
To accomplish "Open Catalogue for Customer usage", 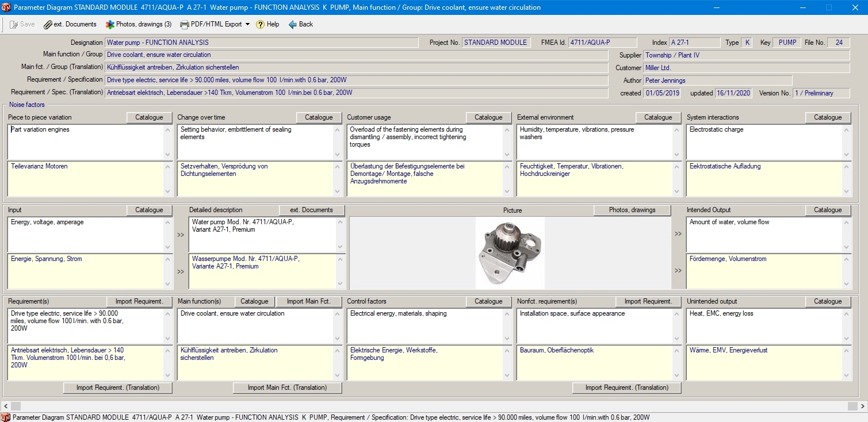I will pyautogui.click(x=488, y=117).
